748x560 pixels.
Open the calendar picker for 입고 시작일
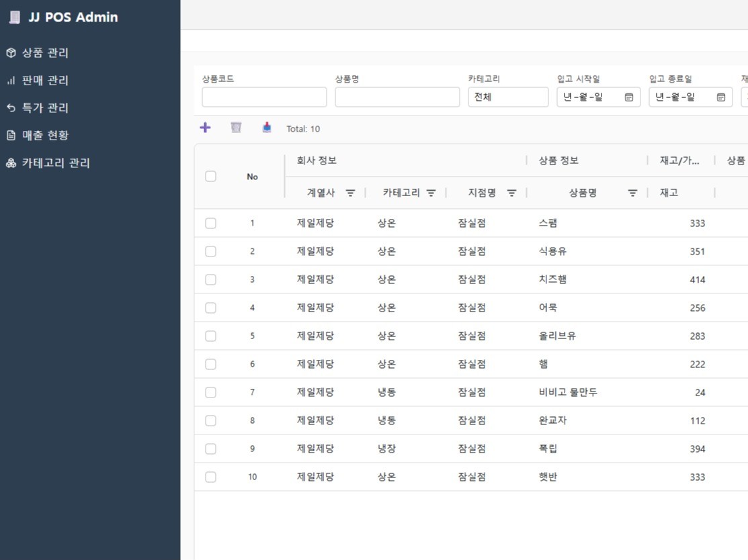[x=628, y=97]
